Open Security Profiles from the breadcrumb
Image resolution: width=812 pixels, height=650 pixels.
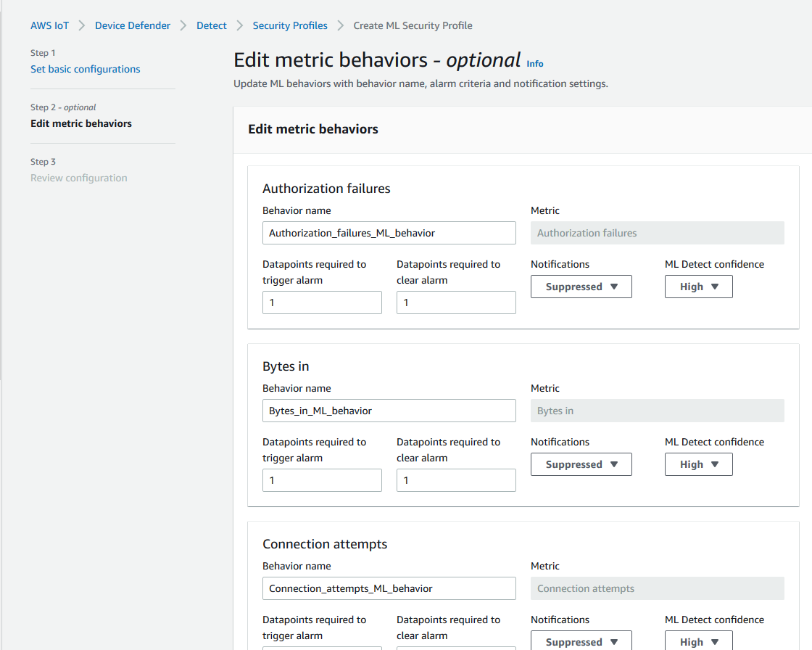[290, 25]
